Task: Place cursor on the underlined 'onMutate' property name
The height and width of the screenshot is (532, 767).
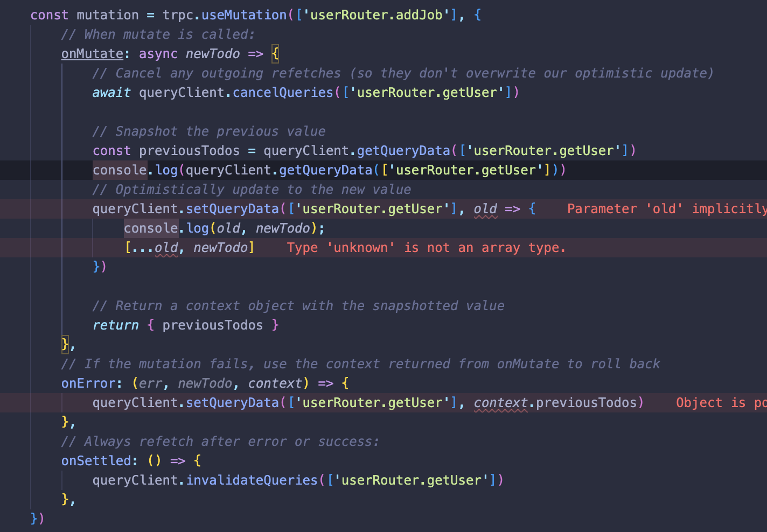Action: [x=92, y=53]
